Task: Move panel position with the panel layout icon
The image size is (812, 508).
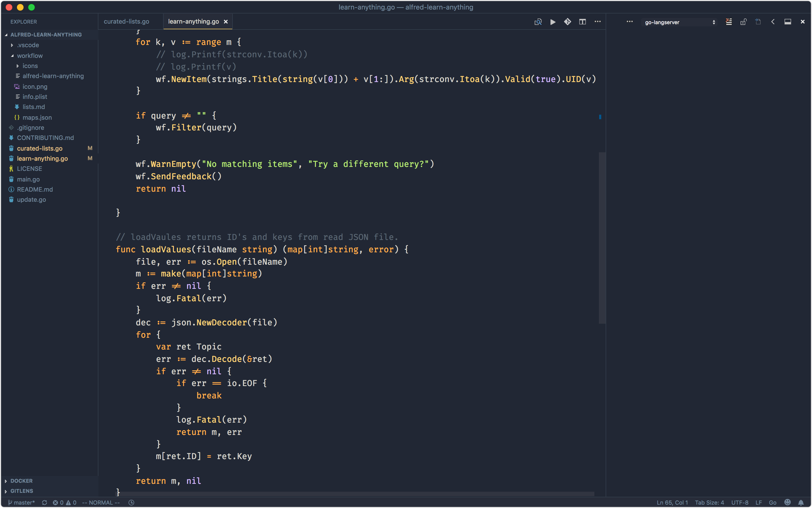Action: [788, 22]
